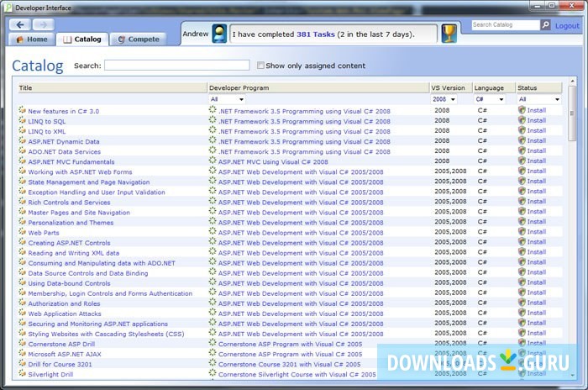Sort by the Title column header
The image size is (588, 390).
point(113,88)
